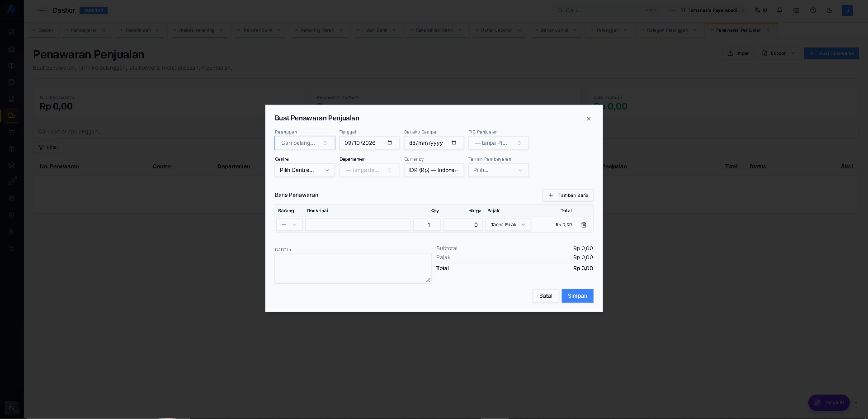Open the Barang item dropdown in the row
Screen dimensions: 868x419
tap(289, 225)
